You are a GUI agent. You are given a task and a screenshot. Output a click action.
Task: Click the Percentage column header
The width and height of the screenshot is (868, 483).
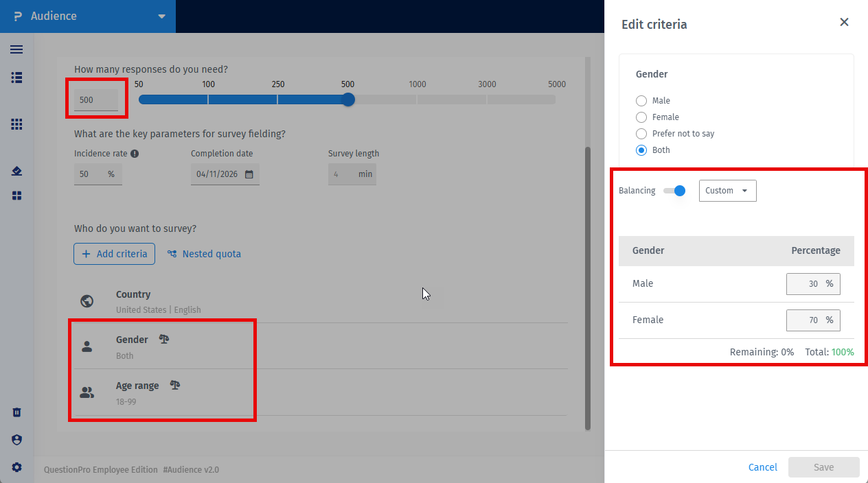pos(816,250)
